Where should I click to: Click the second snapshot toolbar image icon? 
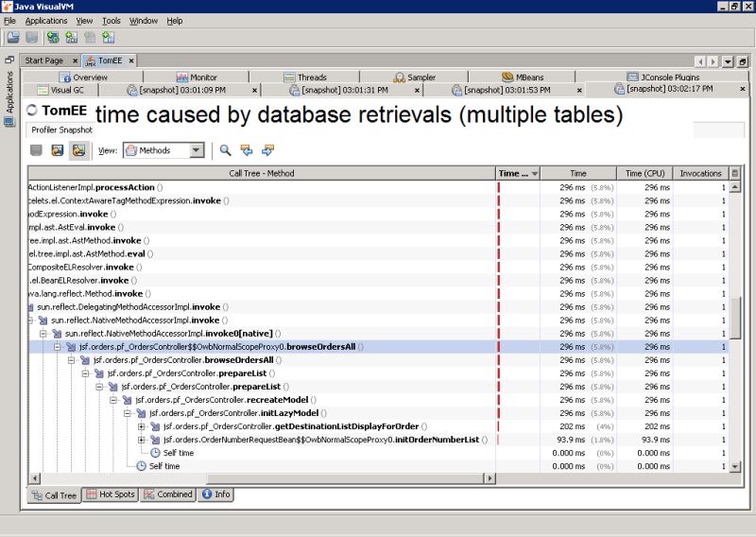click(58, 150)
